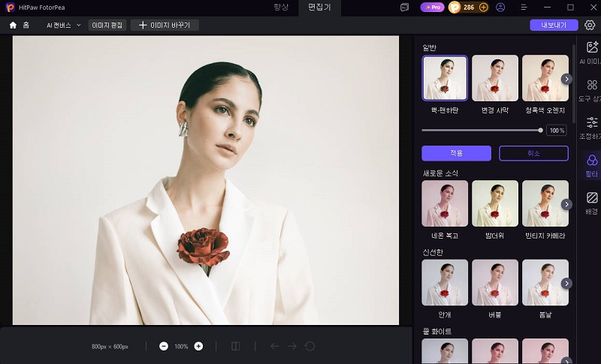Click 이미지 바꾸기 to replace image

click(x=165, y=26)
